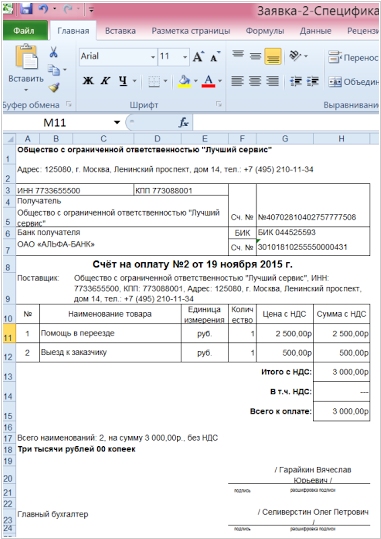Click the БИК 044525593 cell
Screen dimensions: 381x539
[x=313, y=232]
